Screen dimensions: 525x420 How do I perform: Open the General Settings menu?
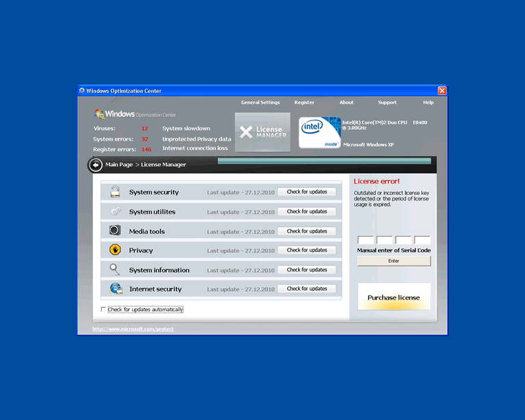pyautogui.click(x=260, y=103)
